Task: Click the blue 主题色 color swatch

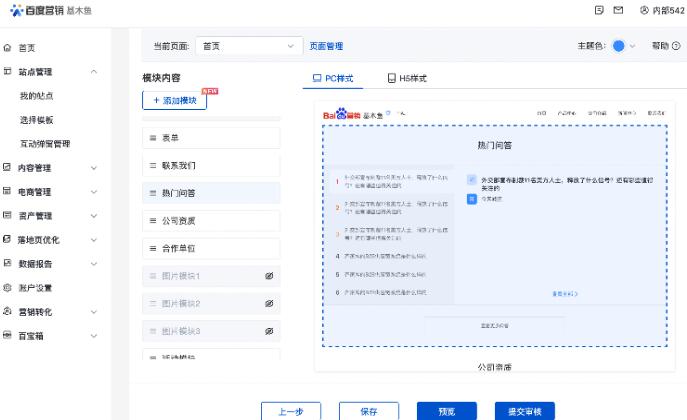Action: 618,46
